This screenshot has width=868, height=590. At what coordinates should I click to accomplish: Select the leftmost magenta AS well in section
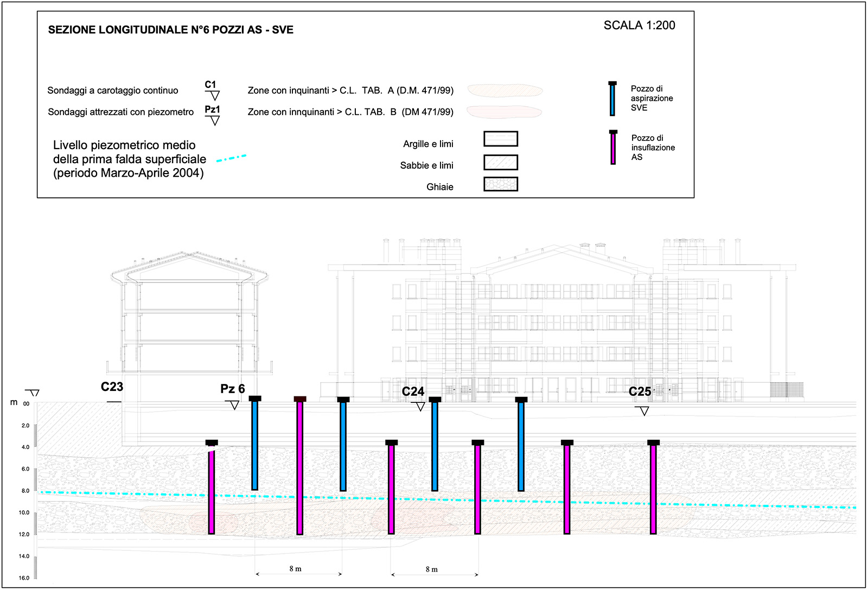click(x=212, y=488)
